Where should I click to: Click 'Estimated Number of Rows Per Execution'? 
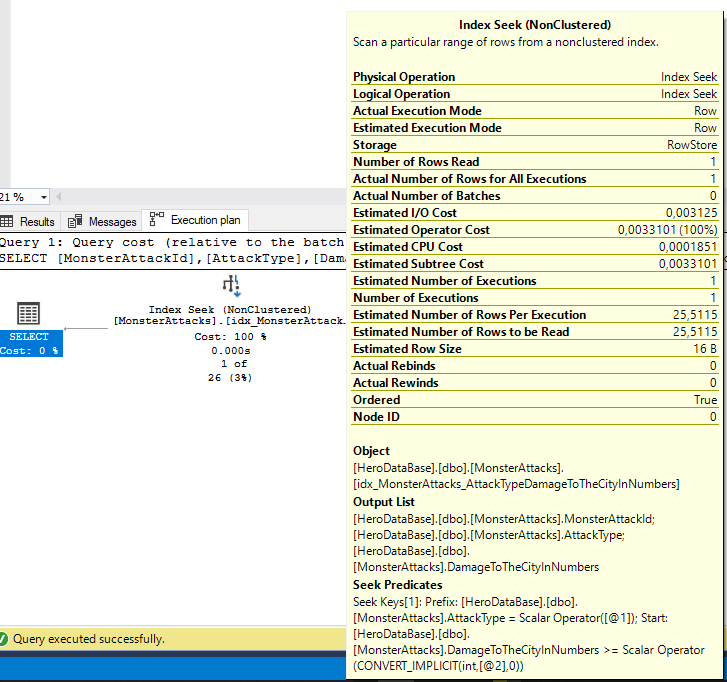pyautogui.click(x=535, y=315)
